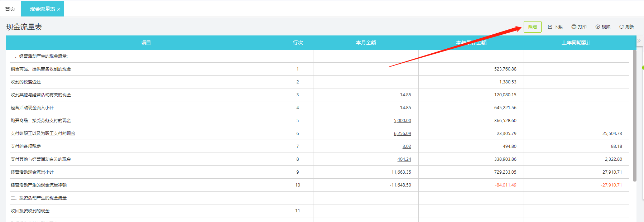Click the 本月金额 column header
The width and height of the screenshot is (644, 222).
[x=366, y=43]
